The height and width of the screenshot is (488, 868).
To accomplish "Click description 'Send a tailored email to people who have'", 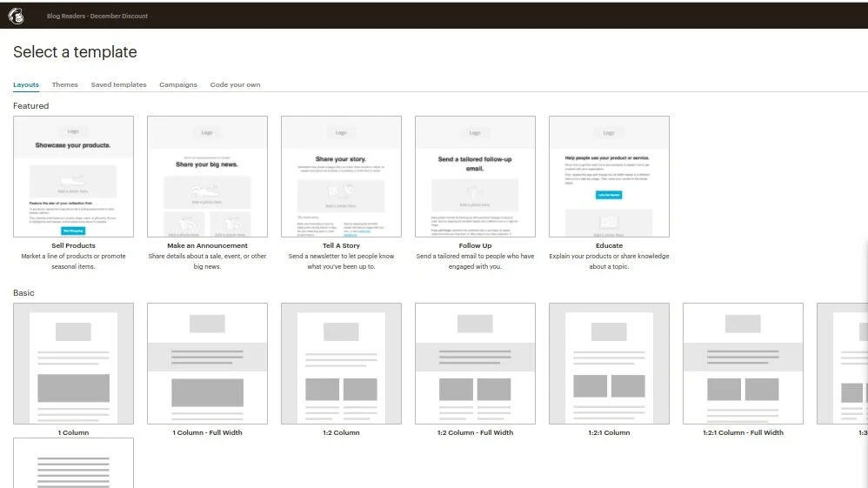I will (476, 257).
